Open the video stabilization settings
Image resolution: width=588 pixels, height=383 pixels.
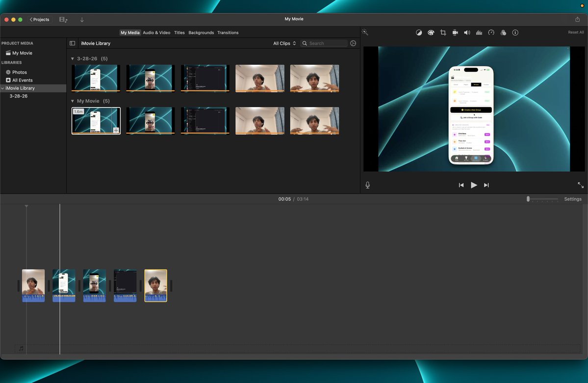455,33
